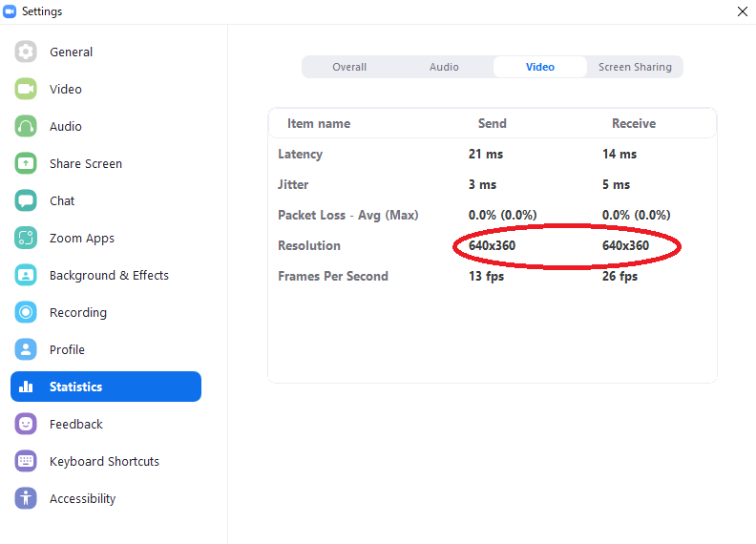
Task: Select the Accessibility icon
Action: (x=26, y=499)
